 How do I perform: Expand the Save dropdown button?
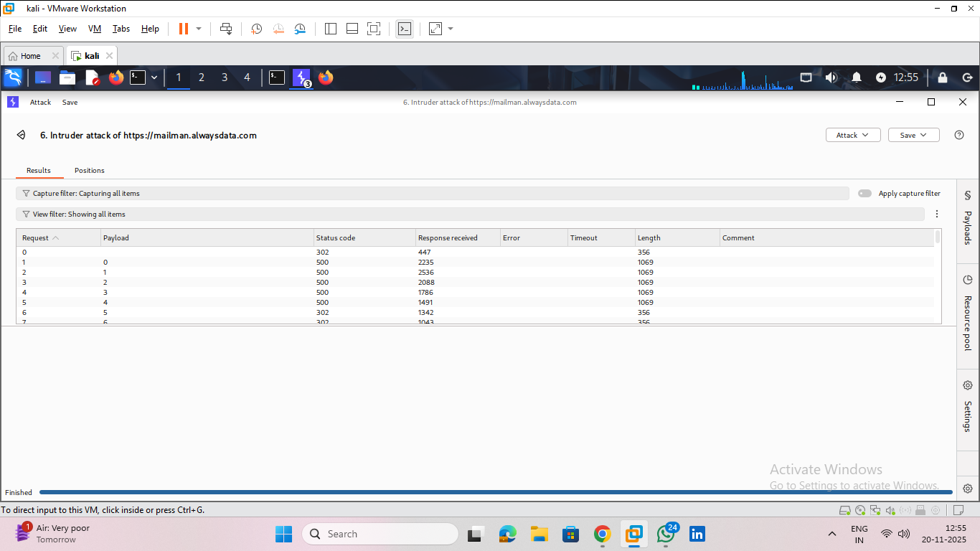point(913,135)
